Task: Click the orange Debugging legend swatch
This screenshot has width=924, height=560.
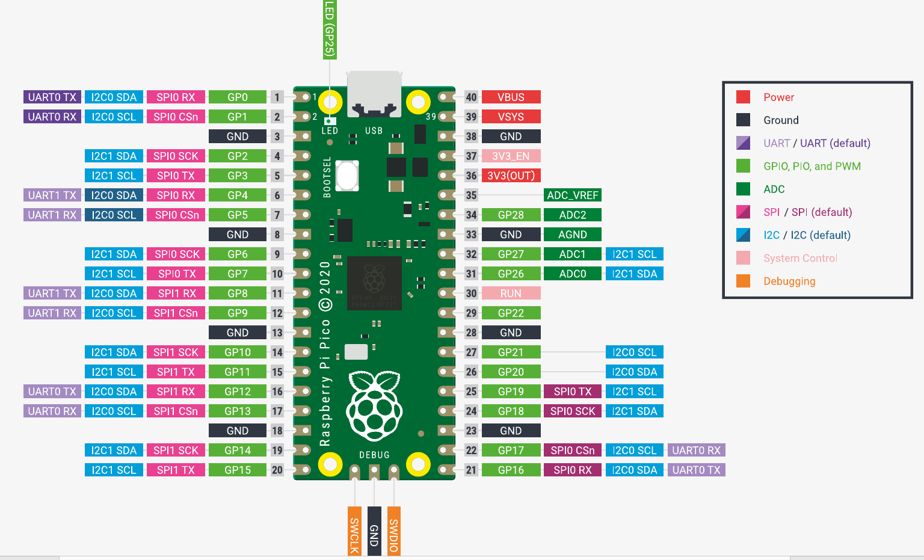Action: (x=743, y=281)
